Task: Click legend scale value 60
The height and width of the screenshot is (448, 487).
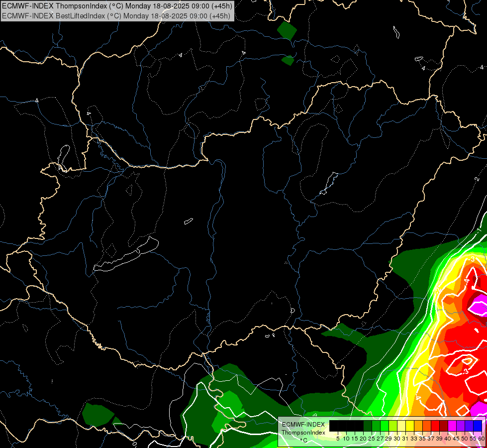Action: (x=481, y=439)
